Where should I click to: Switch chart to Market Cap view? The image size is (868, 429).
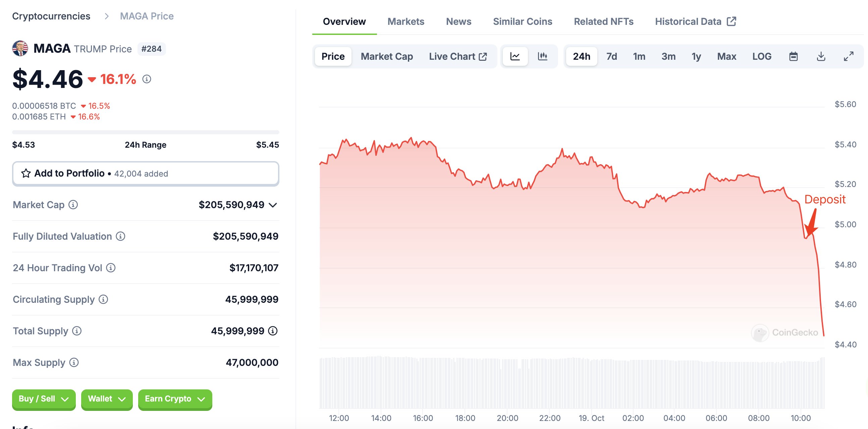tap(387, 56)
